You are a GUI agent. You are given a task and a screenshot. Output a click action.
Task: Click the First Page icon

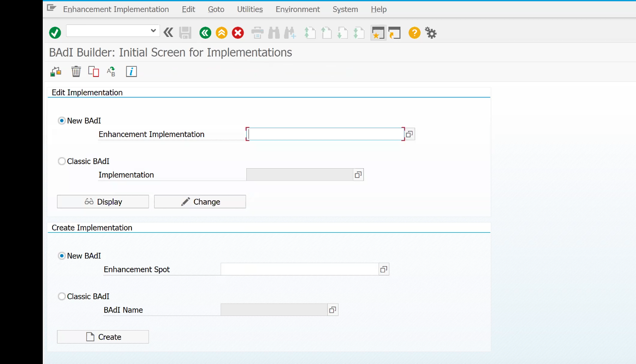[x=310, y=32]
